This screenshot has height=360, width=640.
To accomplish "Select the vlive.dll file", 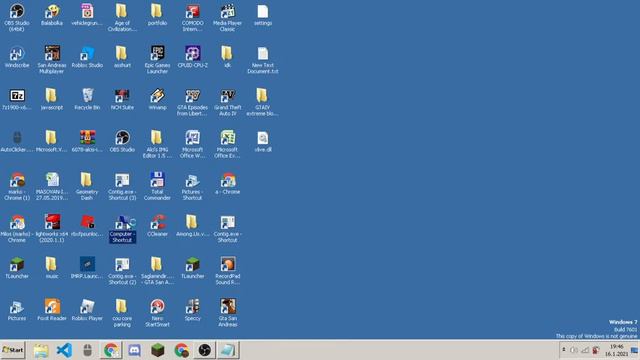I will pyautogui.click(x=263, y=141).
